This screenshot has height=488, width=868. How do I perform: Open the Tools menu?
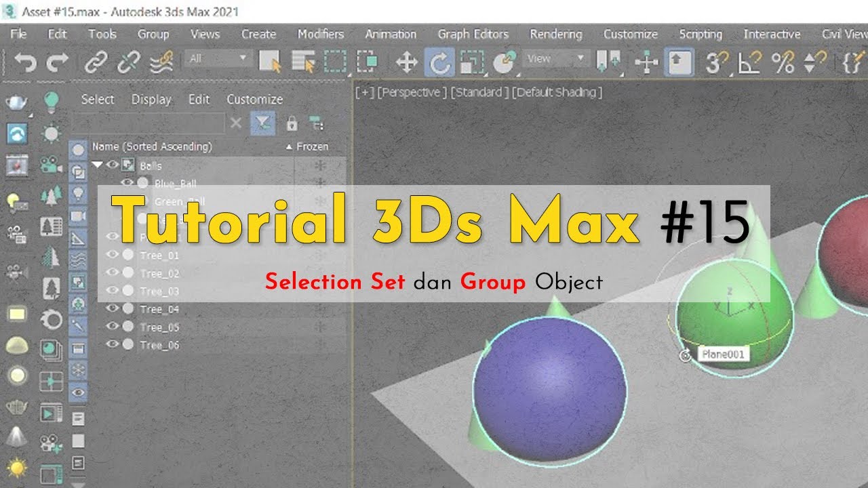(102, 34)
